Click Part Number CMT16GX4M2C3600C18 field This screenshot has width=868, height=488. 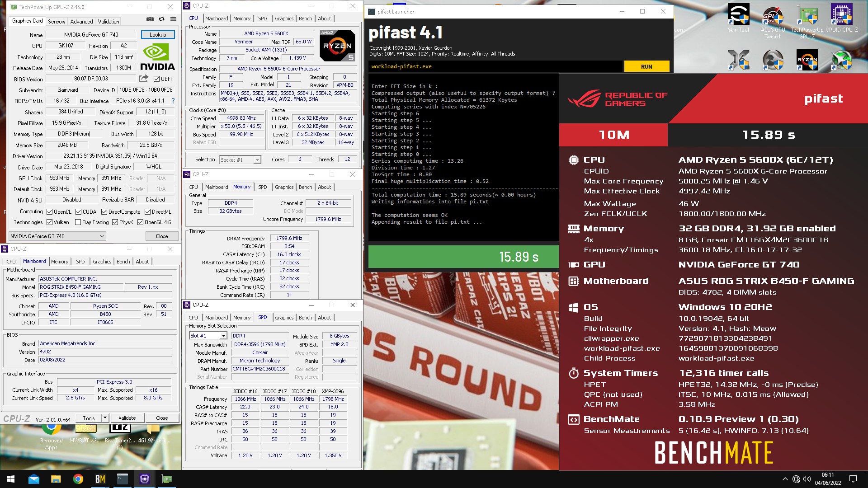[260, 369]
